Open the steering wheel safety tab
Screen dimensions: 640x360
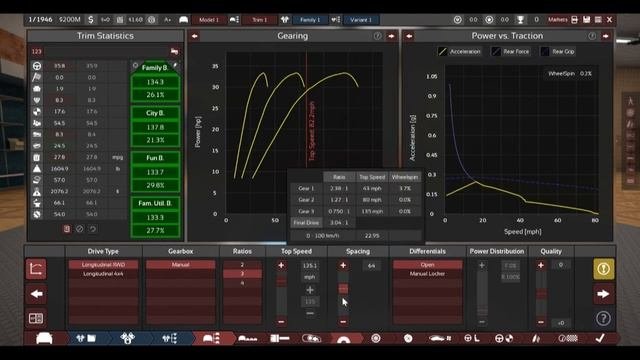504,338
